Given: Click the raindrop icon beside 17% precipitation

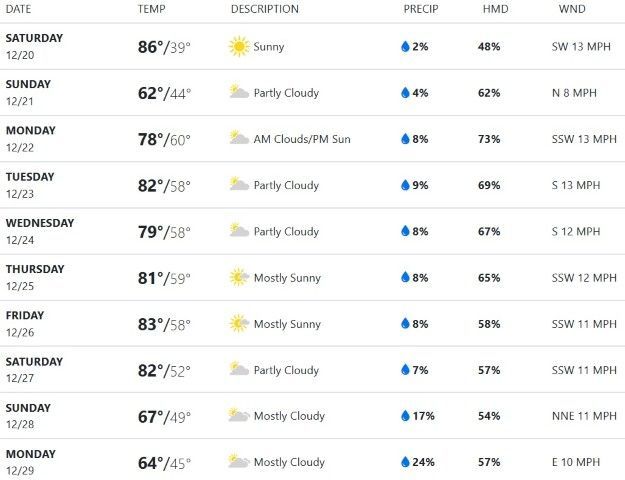Looking at the screenshot, I should click(x=405, y=416).
